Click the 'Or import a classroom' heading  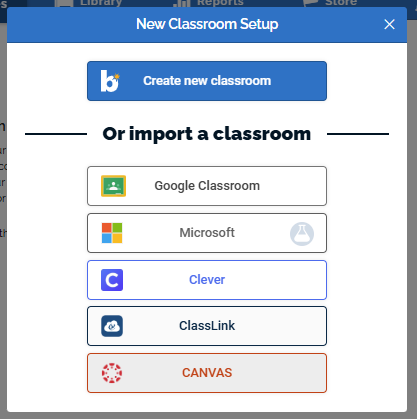[x=207, y=134]
